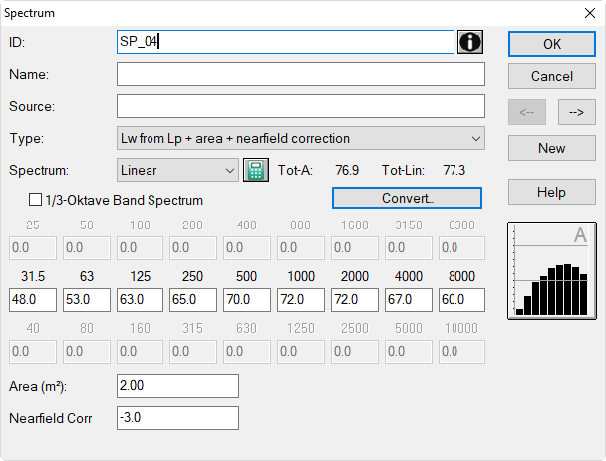Select the 500 Hz band value 70.0
Viewport: 606px width, 461px height.
[247, 299]
